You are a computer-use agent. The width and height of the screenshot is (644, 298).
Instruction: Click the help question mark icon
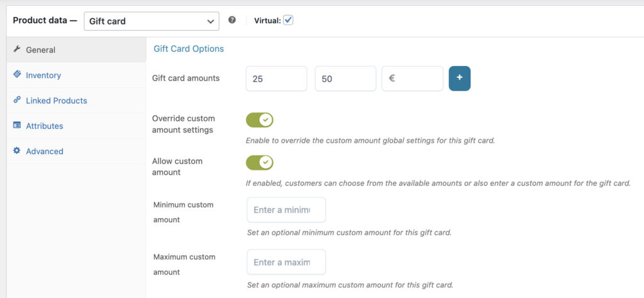(232, 20)
